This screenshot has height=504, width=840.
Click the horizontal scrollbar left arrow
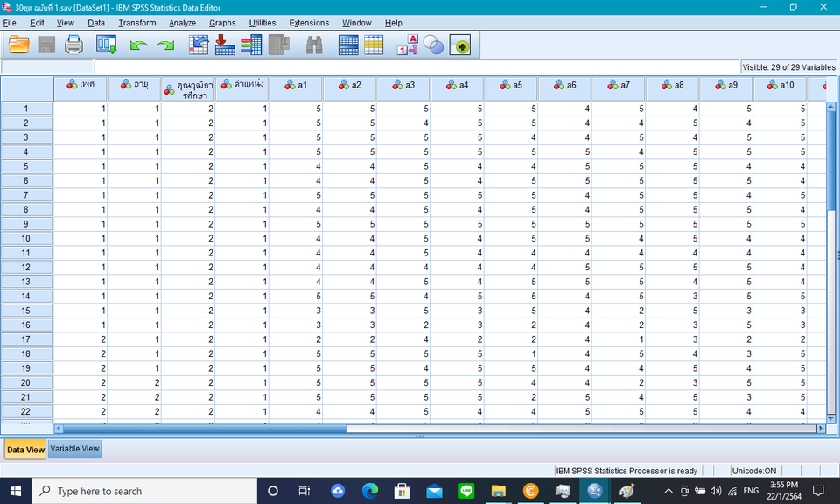[x=59, y=429]
